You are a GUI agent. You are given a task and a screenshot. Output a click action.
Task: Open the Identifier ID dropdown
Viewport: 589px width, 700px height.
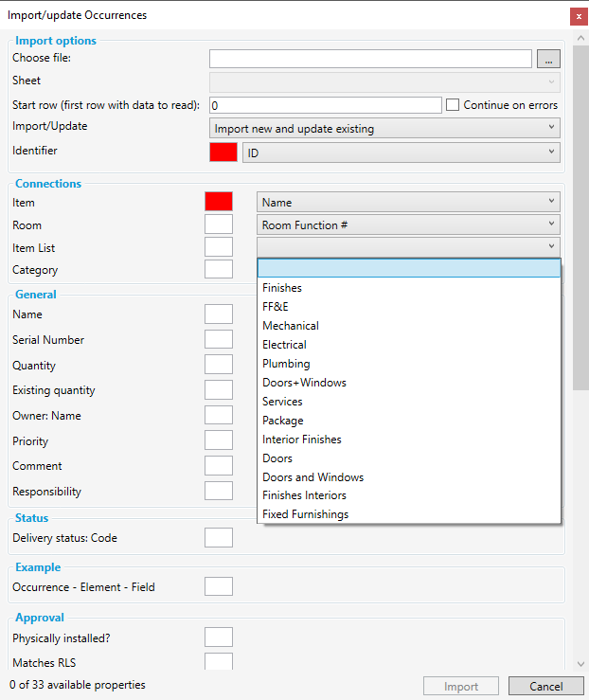pyautogui.click(x=401, y=153)
